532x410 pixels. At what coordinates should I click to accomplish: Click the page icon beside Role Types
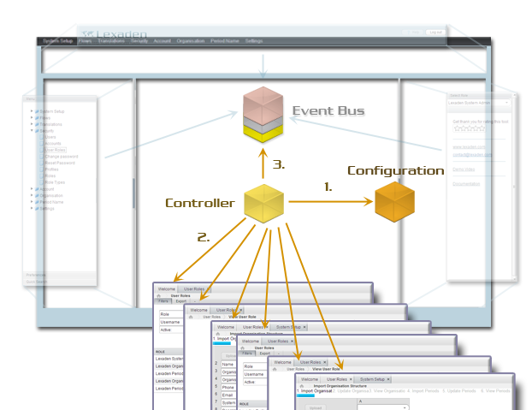coord(42,182)
